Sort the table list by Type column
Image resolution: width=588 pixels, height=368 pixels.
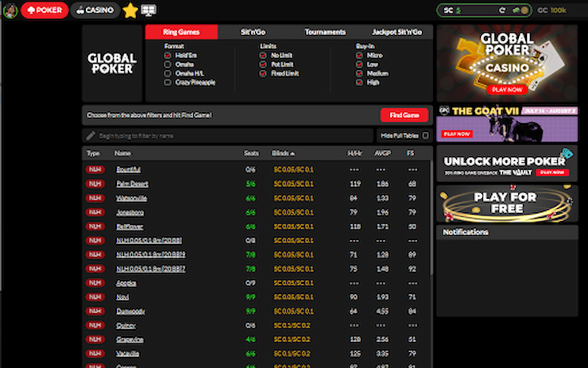pos(93,153)
